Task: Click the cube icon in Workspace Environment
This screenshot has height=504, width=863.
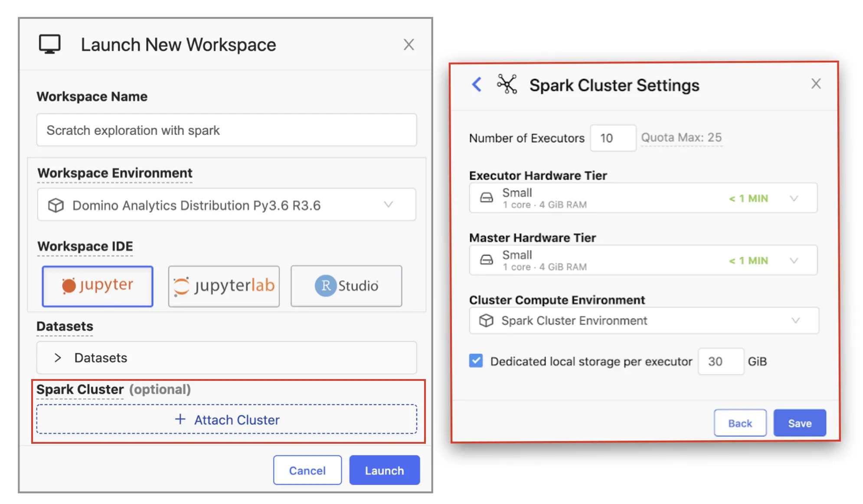Action: (56, 205)
